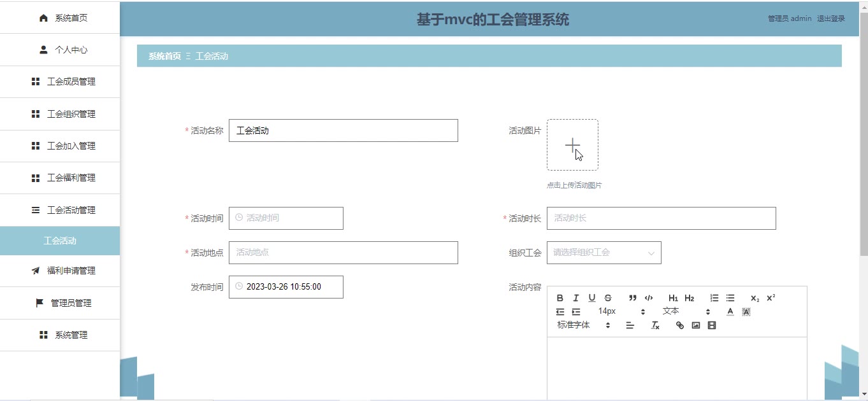Toggle strikethrough formatting in the editor
Screen dimensions: 868x401
point(608,298)
